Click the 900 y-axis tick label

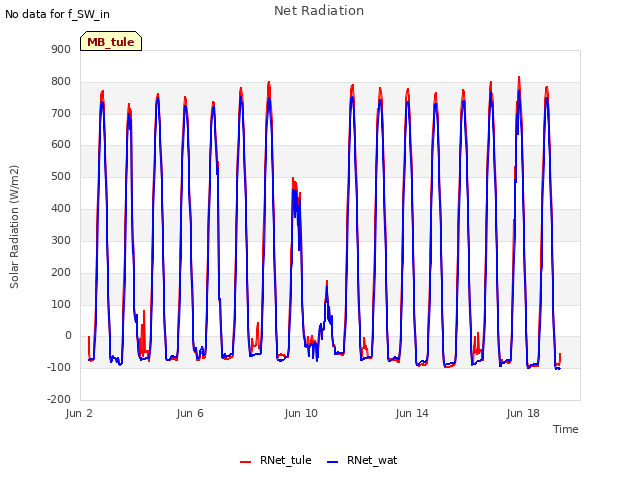[61, 50]
